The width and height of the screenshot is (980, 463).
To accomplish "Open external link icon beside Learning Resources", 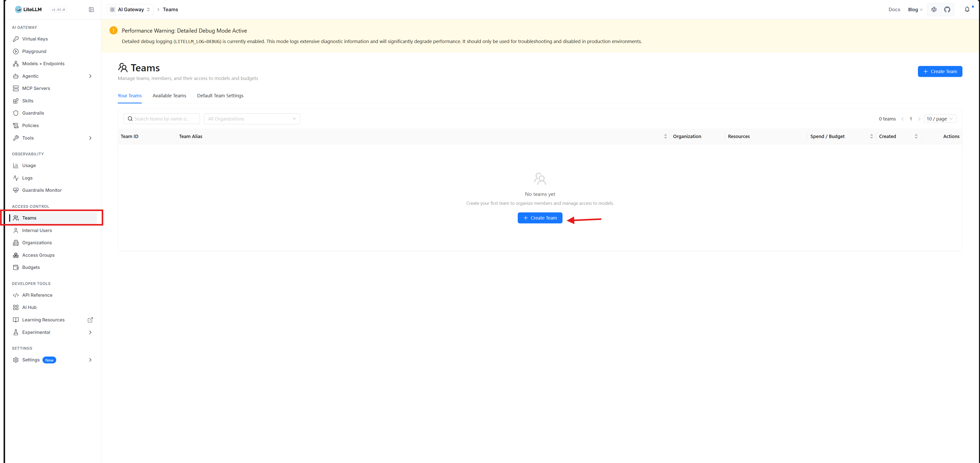I will pyautogui.click(x=90, y=320).
